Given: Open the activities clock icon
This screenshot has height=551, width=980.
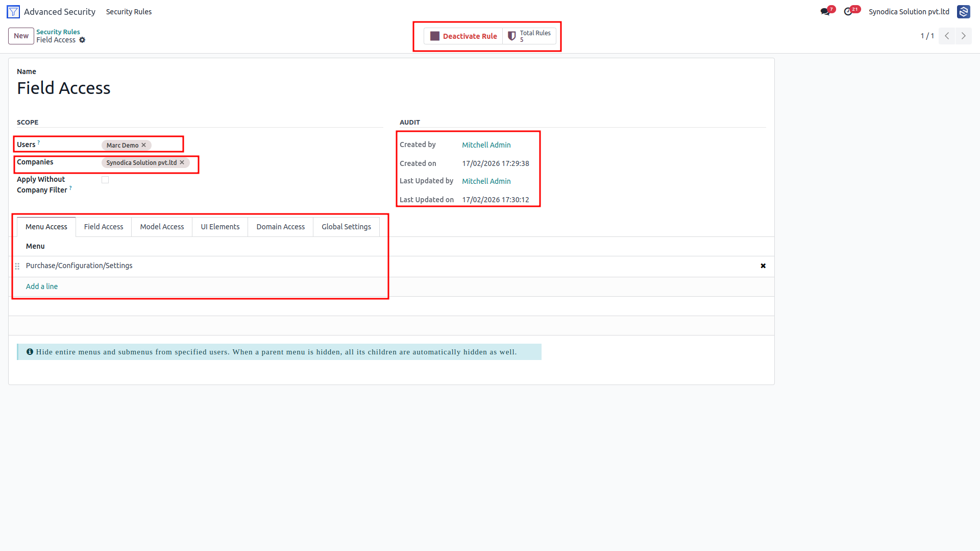Looking at the screenshot, I should [848, 12].
